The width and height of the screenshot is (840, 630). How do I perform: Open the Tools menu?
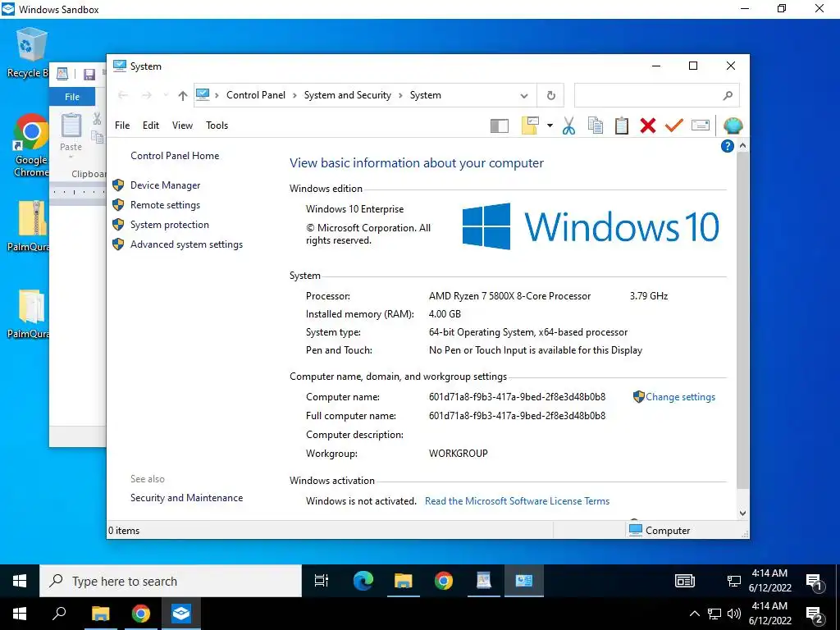tap(217, 126)
